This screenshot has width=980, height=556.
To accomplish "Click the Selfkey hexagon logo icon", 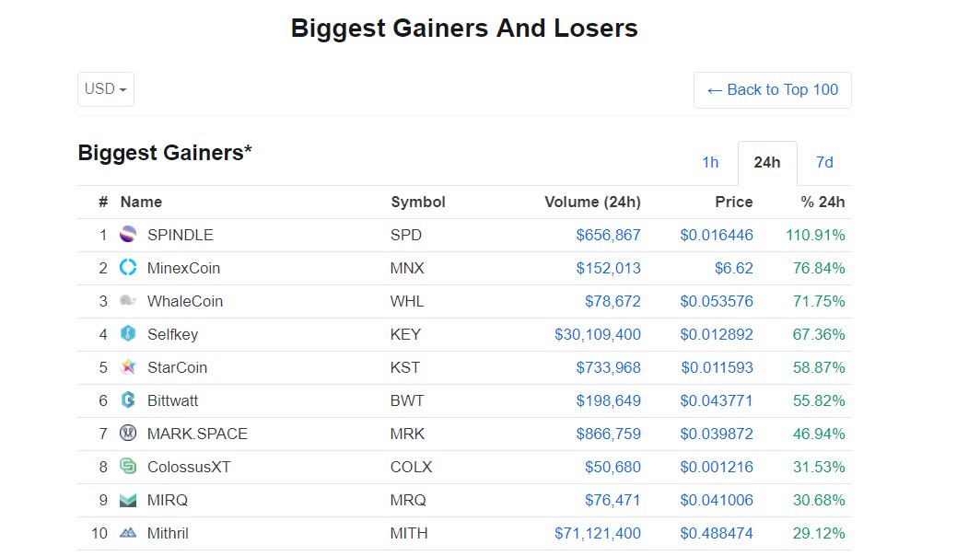I will click(x=127, y=333).
